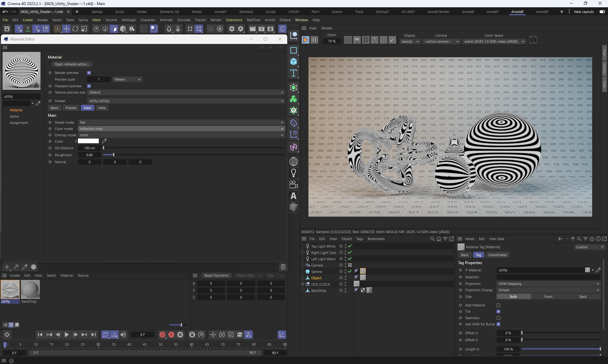Click the Light object icon in side palette
The width and height of the screenshot is (608, 364).
tap(294, 173)
